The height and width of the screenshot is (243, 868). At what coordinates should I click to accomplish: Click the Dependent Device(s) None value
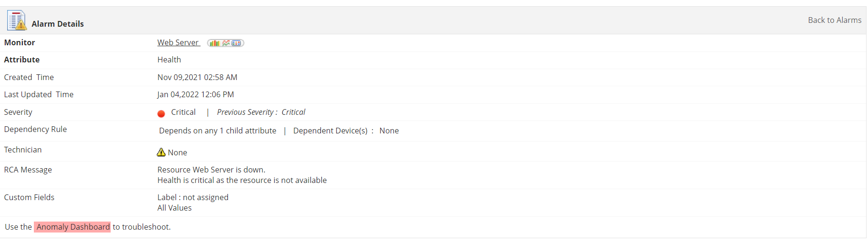coord(389,131)
